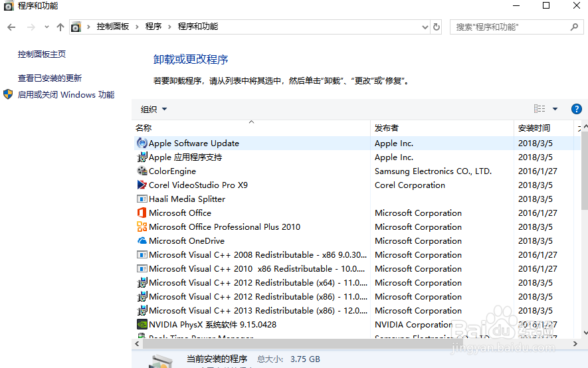The image size is (588, 368).
Task: Click the vertical scrollbar thumb
Action: pyautogui.click(x=585, y=169)
